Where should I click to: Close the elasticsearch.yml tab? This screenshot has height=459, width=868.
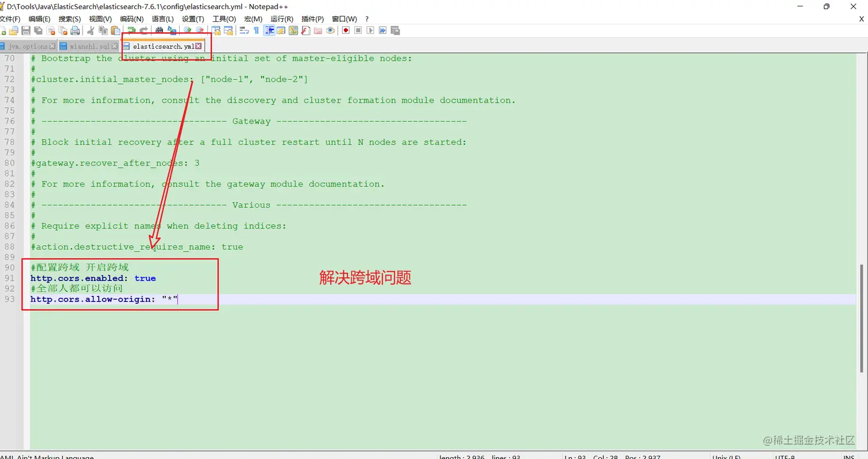click(199, 46)
